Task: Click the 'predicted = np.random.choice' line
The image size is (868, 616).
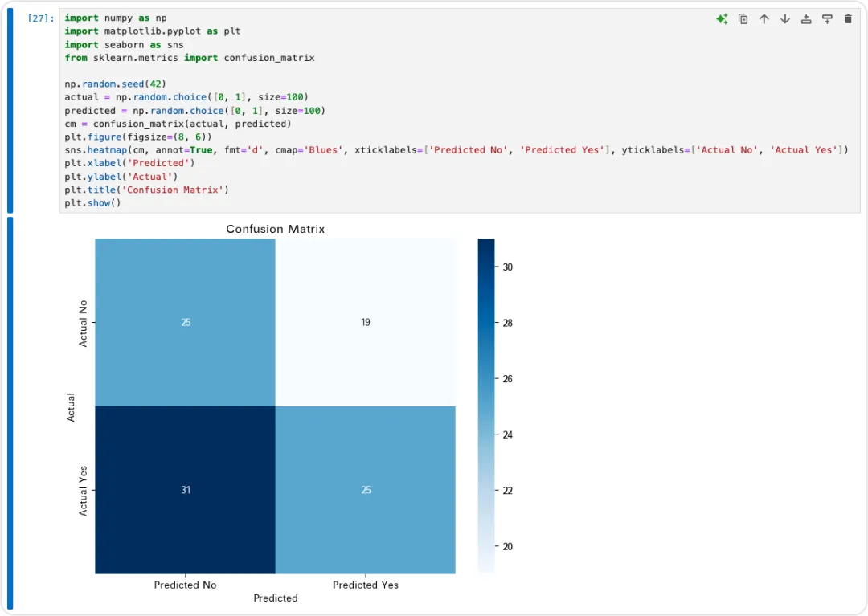Action: (194, 111)
